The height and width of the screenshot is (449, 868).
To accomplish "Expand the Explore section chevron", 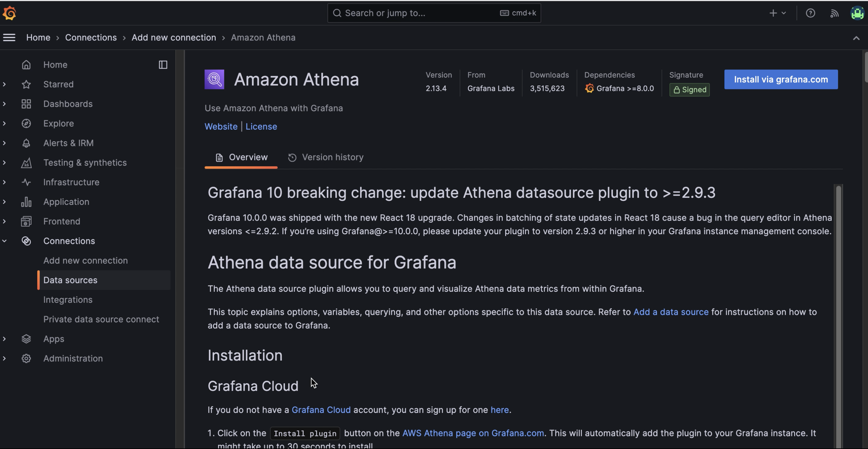I will tap(4, 123).
